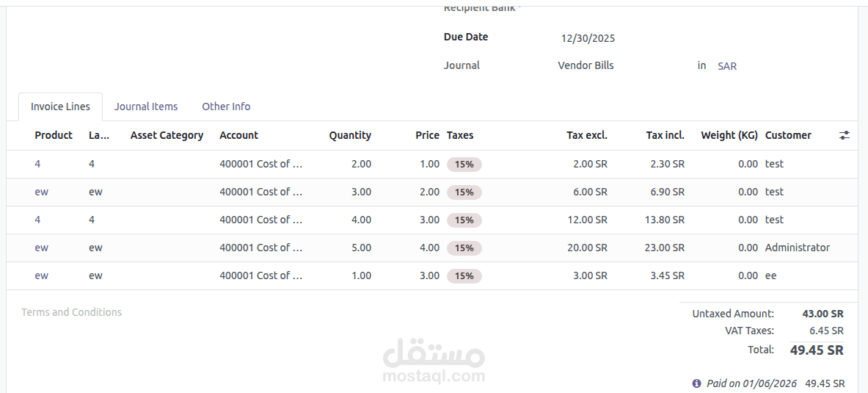Click the 15% tax tag on 6.00 SR line
868x393 pixels.
click(x=464, y=192)
